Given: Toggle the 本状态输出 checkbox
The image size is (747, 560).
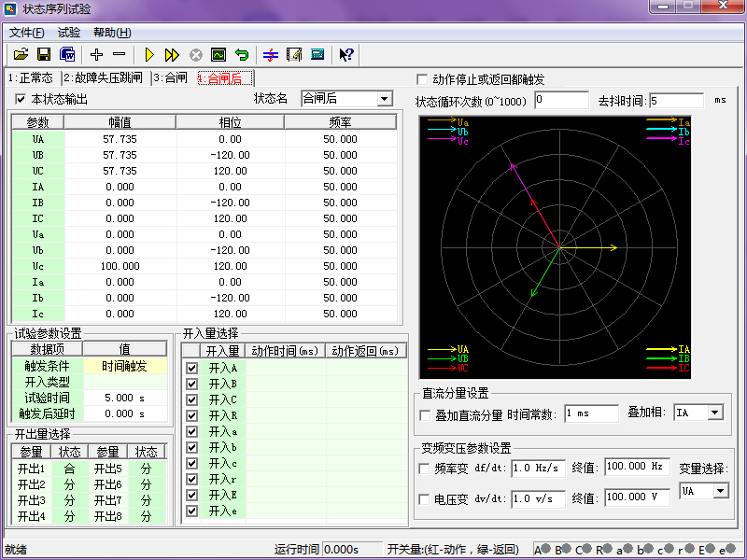Looking at the screenshot, I should [x=21, y=99].
